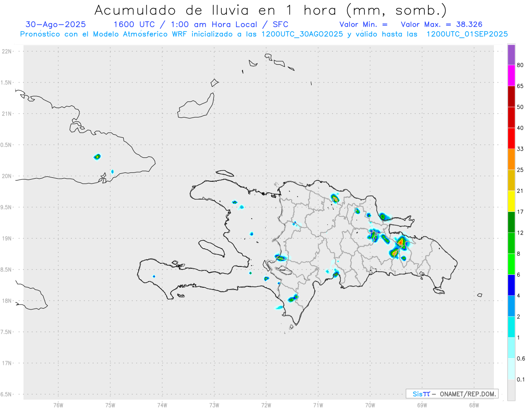Click the orange-core rain cell near 69.4W 19N
The image size is (532, 411).
coord(401,242)
